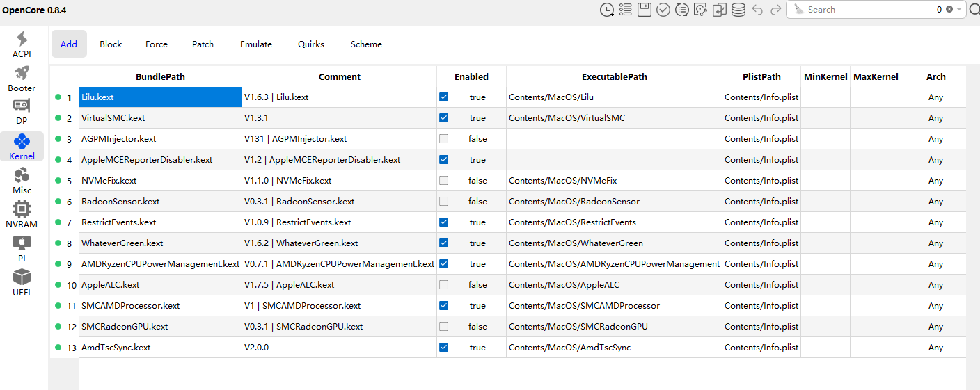This screenshot has width=980, height=390.
Task: Open the ACPI section in sidebar
Action: click(22, 44)
